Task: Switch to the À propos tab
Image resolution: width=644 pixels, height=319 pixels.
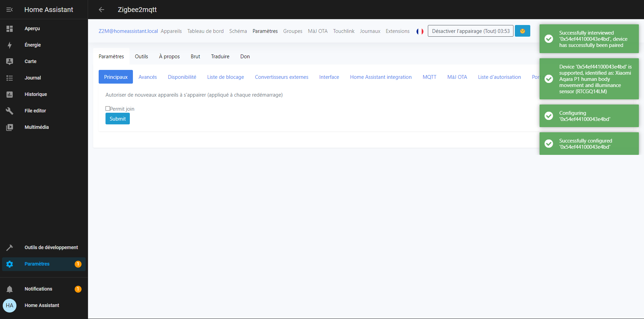Action: coord(169,57)
